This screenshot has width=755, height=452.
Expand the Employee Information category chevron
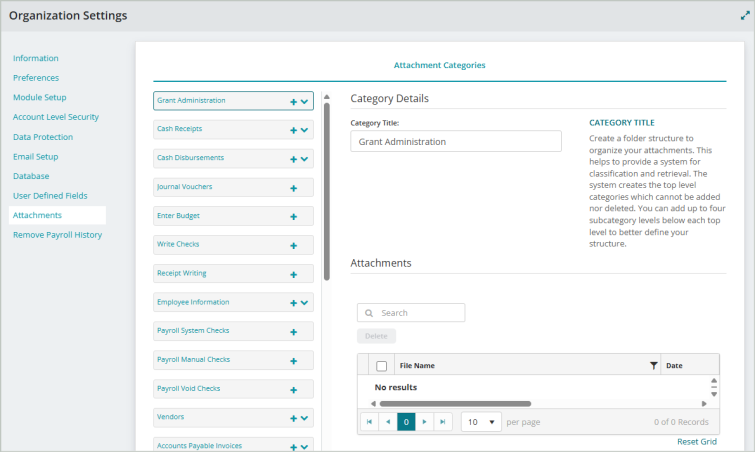point(304,303)
